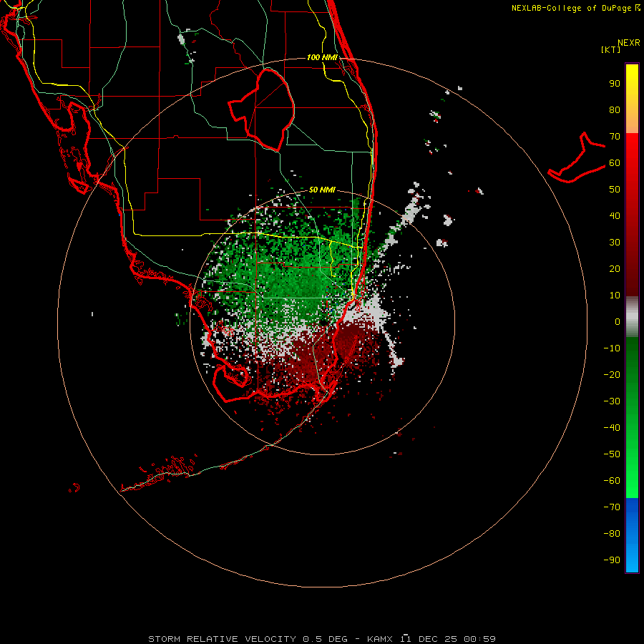
Task: Click the 00:59 timestamp in the caption
Action: click(479, 639)
